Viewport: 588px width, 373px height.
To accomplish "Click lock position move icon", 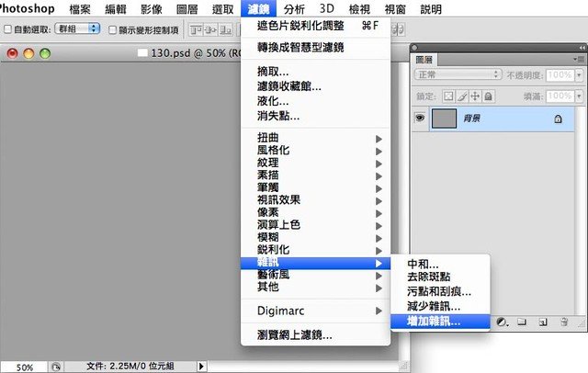I will tap(475, 96).
